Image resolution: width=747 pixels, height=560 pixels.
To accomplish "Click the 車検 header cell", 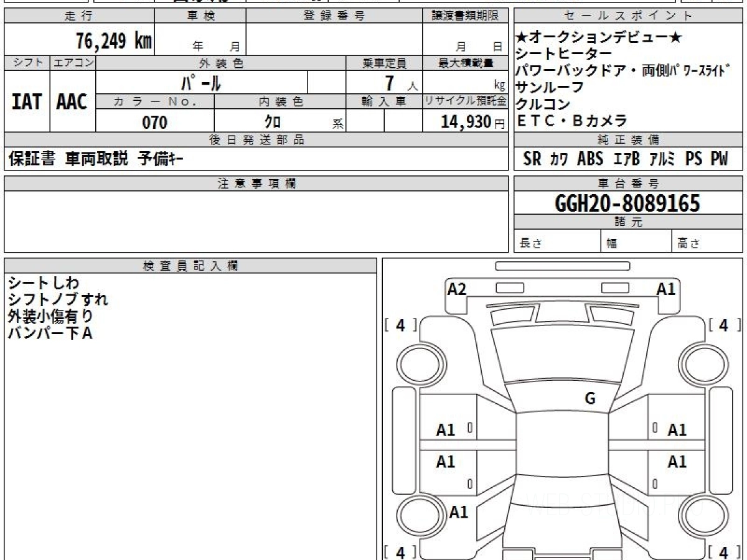I will pyautogui.click(x=200, y=16).
